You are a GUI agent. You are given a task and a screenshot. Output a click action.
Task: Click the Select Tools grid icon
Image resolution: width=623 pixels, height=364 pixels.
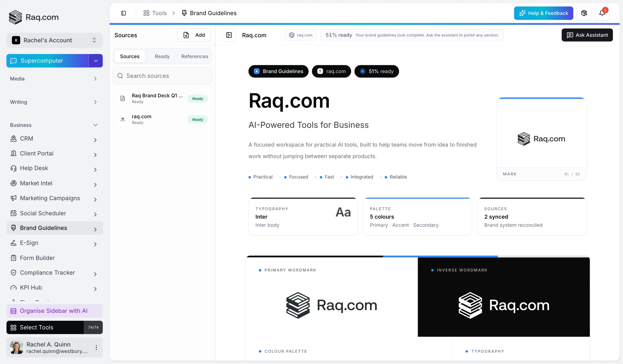13,327
